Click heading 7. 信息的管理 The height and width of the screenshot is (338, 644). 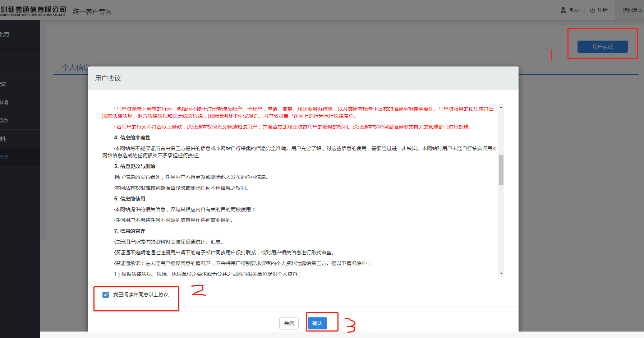(x=130, y=231)
